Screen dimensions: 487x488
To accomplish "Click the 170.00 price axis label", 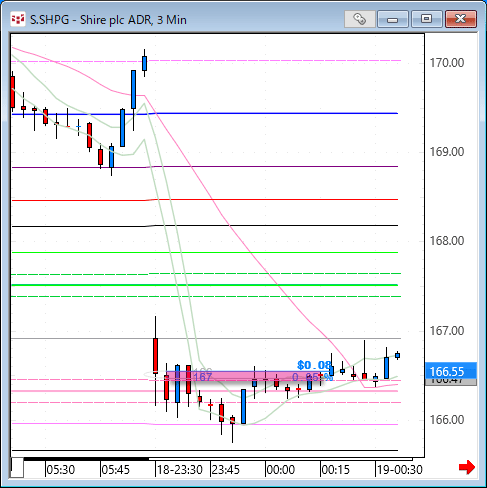I will (447, 63).
